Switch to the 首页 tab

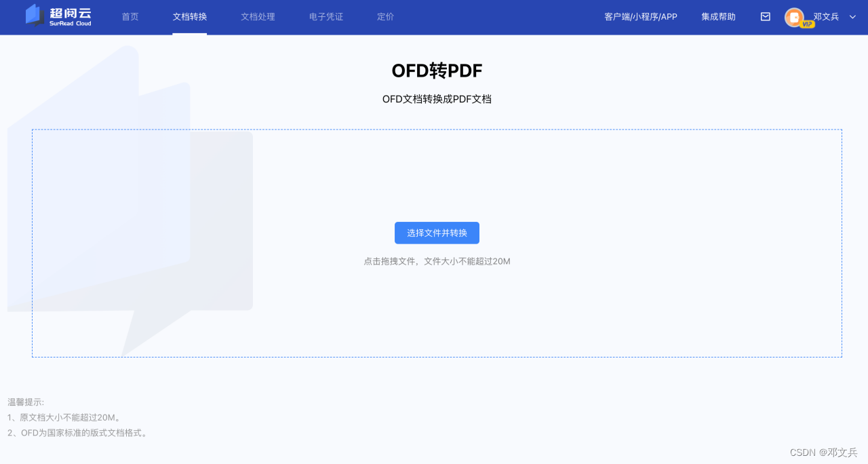(130, 17)
